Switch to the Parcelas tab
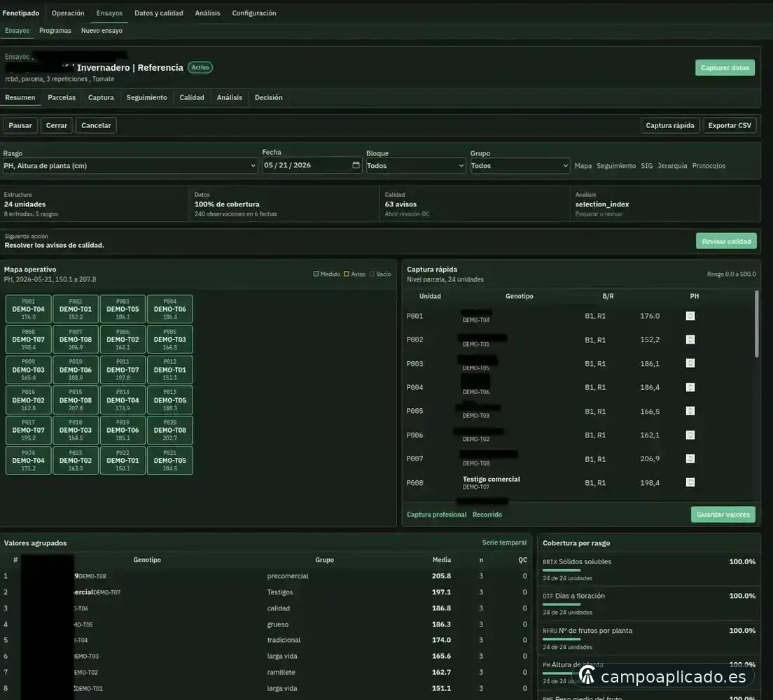 tap(62, 97)
